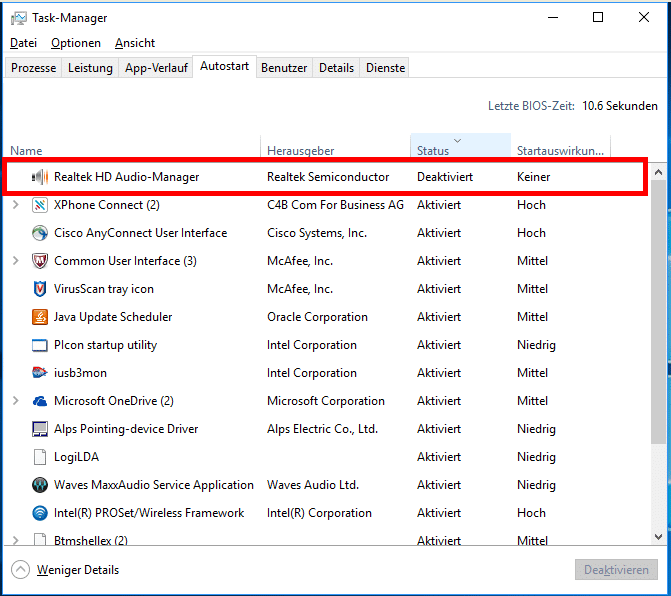This screenshot has height=596, width=671.
Task: Expand the Common User Interface (3) group
Action: tap(16, 261)
